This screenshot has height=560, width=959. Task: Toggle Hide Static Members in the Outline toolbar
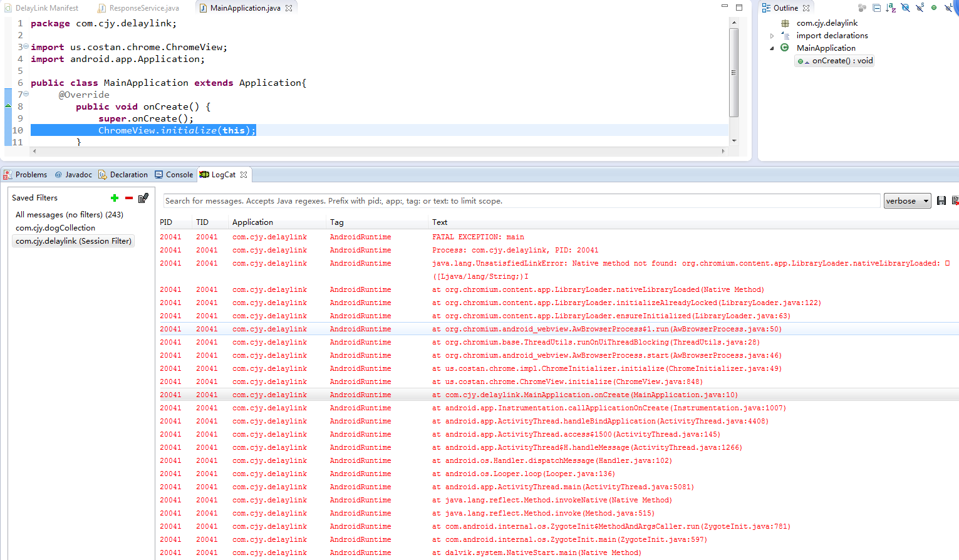pyautogui.click(x=920, y=8)
